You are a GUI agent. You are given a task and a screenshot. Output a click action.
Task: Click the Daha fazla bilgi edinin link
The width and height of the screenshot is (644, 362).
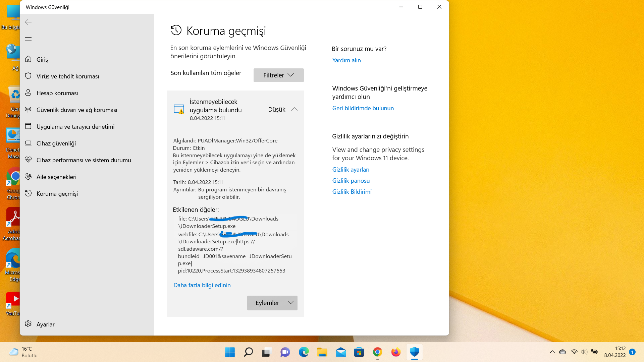pos(202,285)
